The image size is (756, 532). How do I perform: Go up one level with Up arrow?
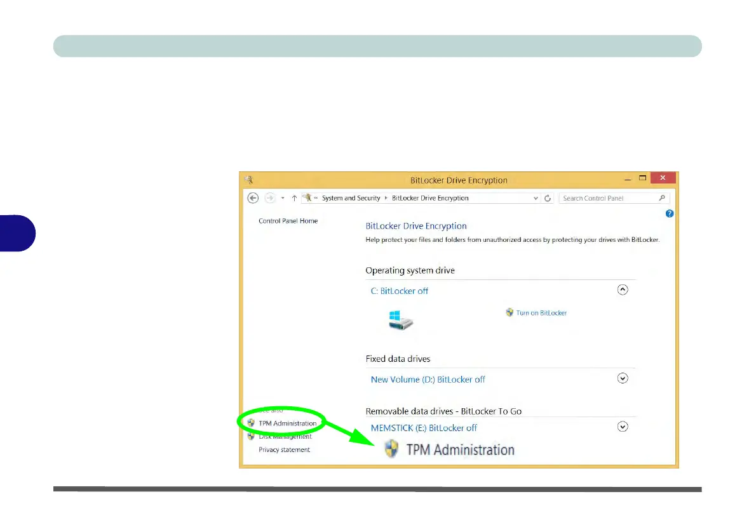click(294, 198)
